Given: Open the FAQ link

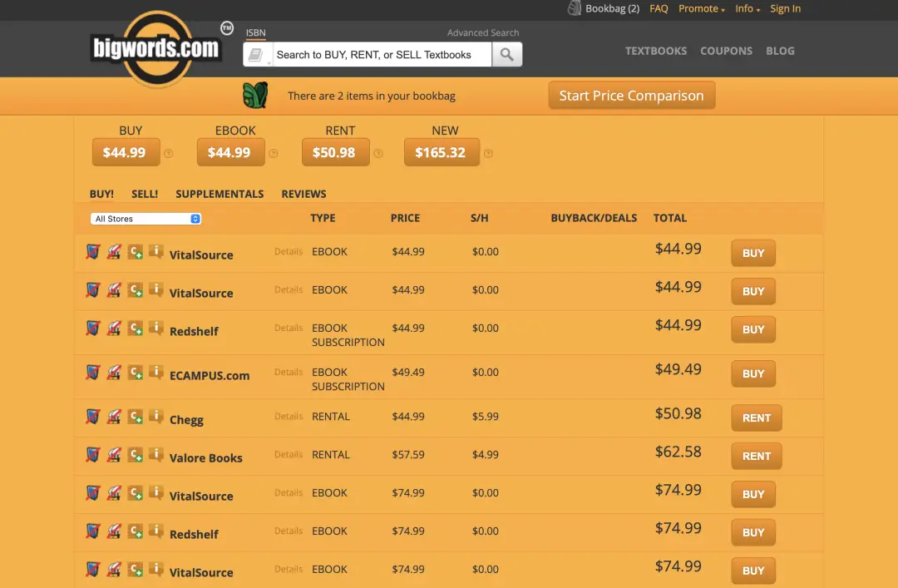Looking at the screenshot, I should point(659,8).
